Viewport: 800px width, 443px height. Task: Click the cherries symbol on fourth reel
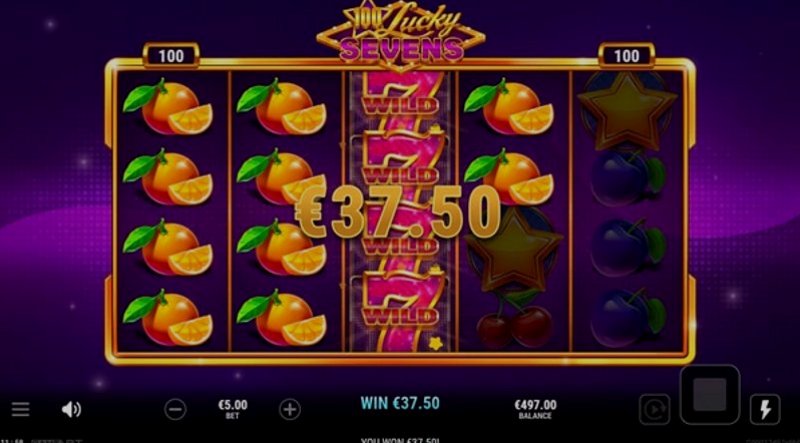[514, 321]
